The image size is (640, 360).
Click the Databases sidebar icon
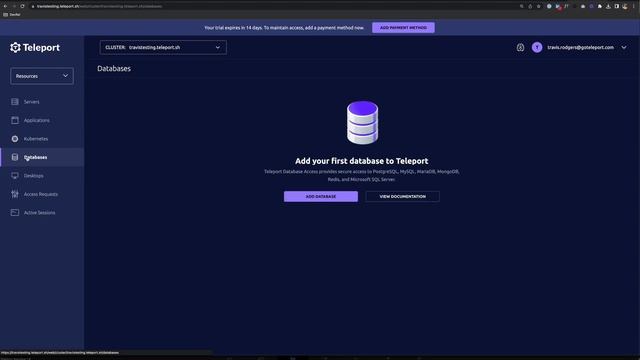[x=15, y=157]
